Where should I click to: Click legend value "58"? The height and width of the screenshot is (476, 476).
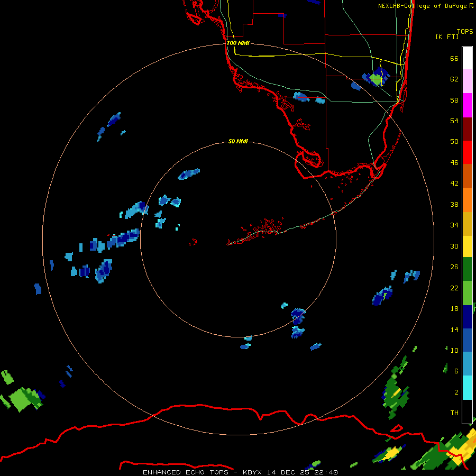coord(454,100)
